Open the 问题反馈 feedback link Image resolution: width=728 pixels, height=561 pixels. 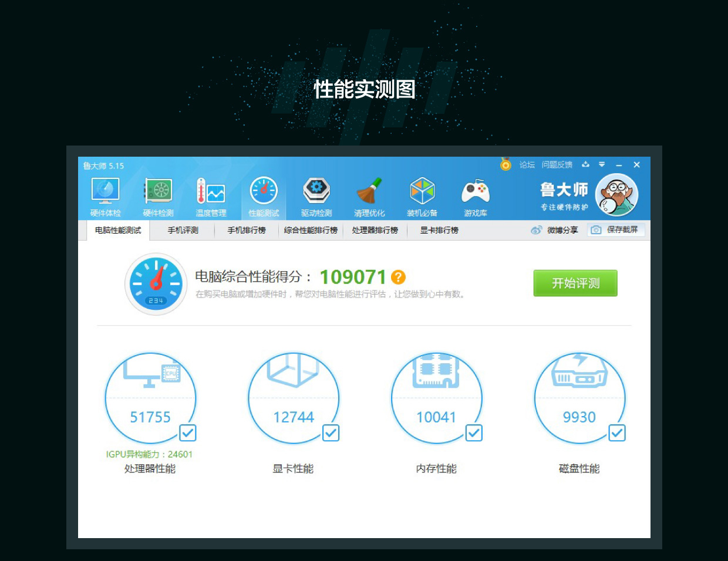557,165
